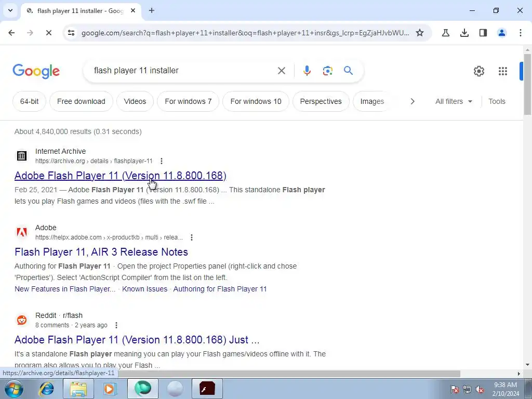Open the tab search dropdown arrow

(x=10, y=10)
